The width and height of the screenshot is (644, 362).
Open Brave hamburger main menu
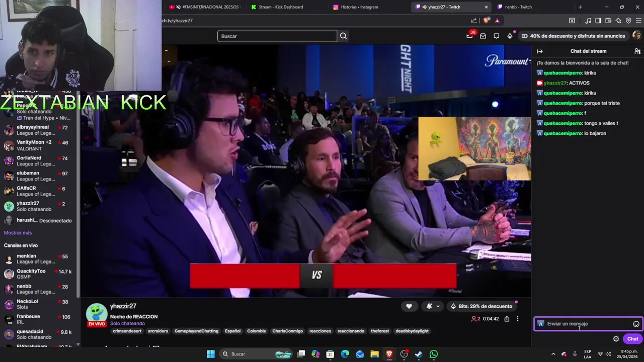[x=638, y=21]
